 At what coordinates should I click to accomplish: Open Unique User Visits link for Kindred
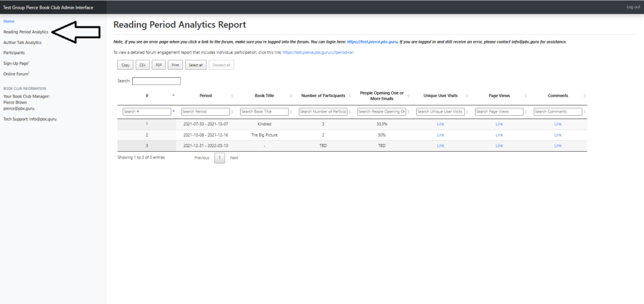[x=440, y=125]
